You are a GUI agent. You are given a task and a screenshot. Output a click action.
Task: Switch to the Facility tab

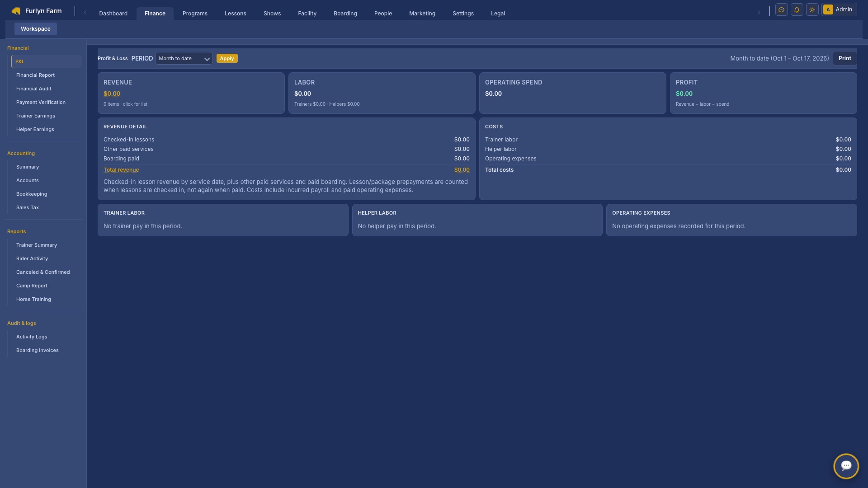coord(307,14)
